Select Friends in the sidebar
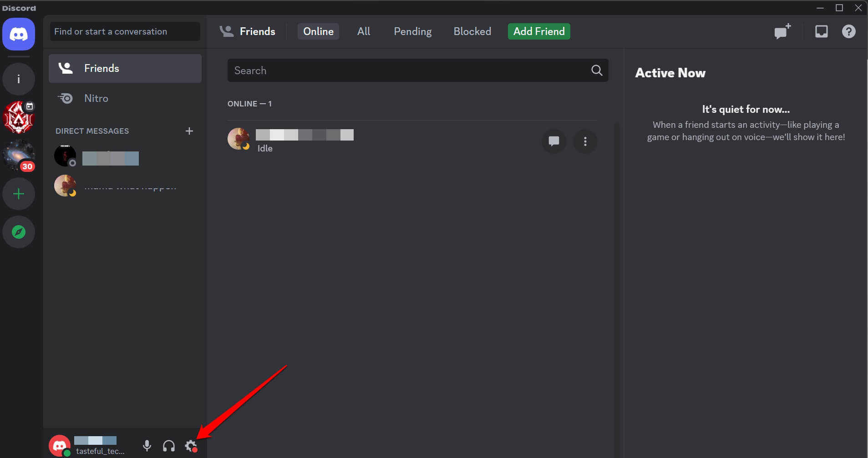Image resolution: width=868 pixels, height=458 pixels. (125, 68)
